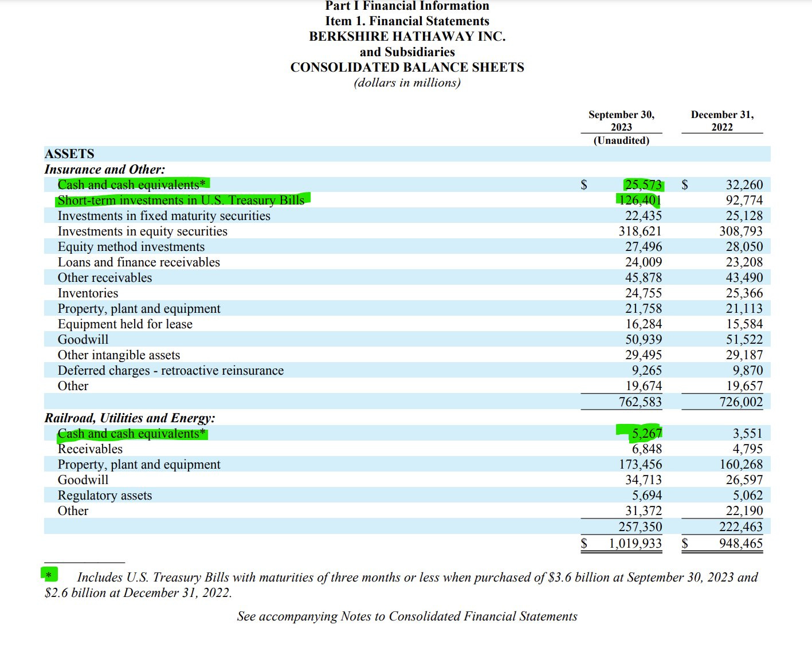Click the highlighted footnote asterisk
Image resolution: width=812 pixels, height=664 pixels.
(49, 574)
